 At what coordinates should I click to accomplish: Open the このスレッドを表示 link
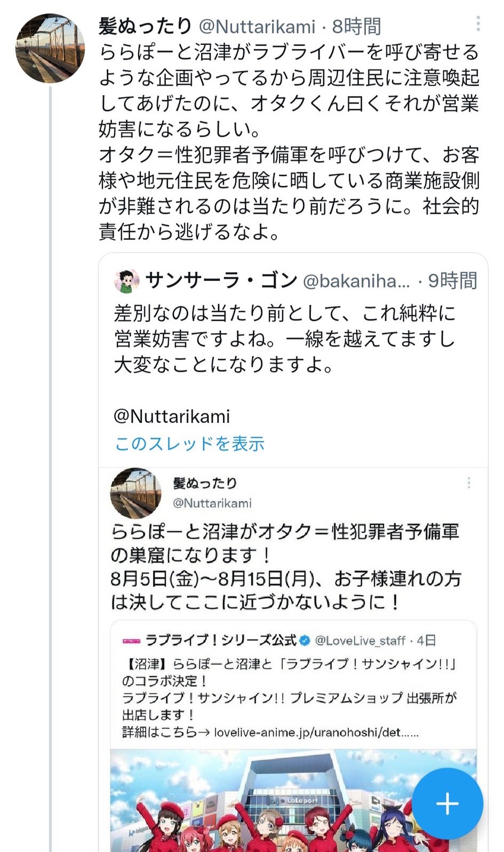click(190, 444)
